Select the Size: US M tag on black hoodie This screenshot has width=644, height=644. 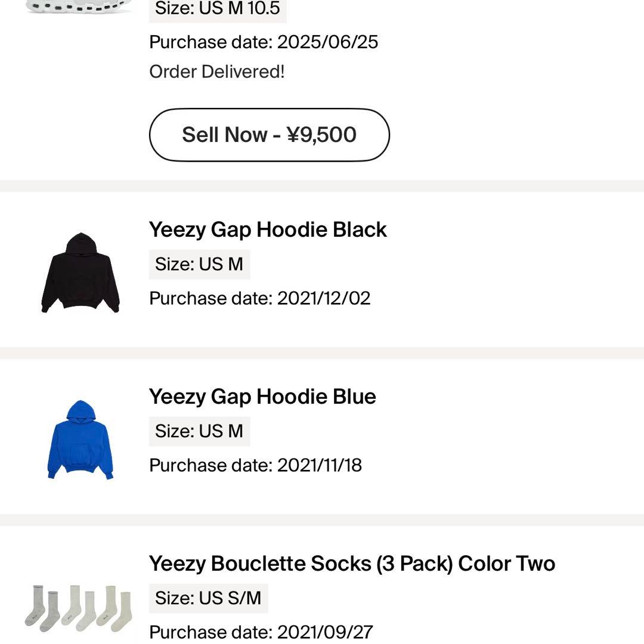(199, 264)
